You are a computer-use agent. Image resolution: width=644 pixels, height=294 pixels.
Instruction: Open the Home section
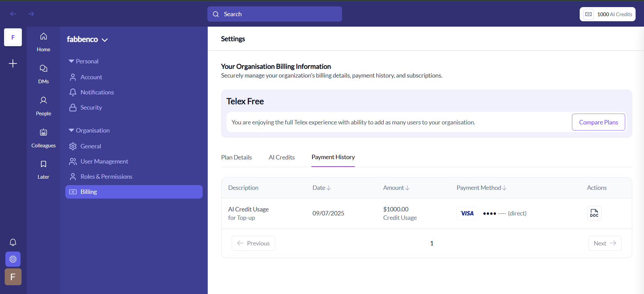pos(43,42)
